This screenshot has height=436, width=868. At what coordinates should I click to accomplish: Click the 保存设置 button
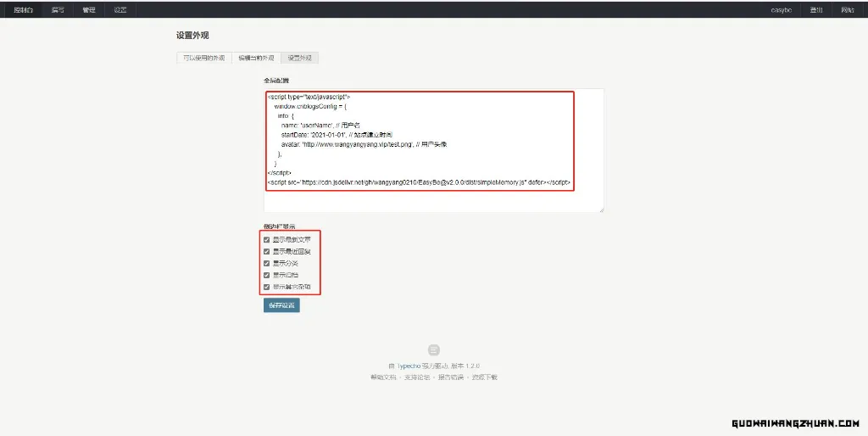(x=281, y=305)
